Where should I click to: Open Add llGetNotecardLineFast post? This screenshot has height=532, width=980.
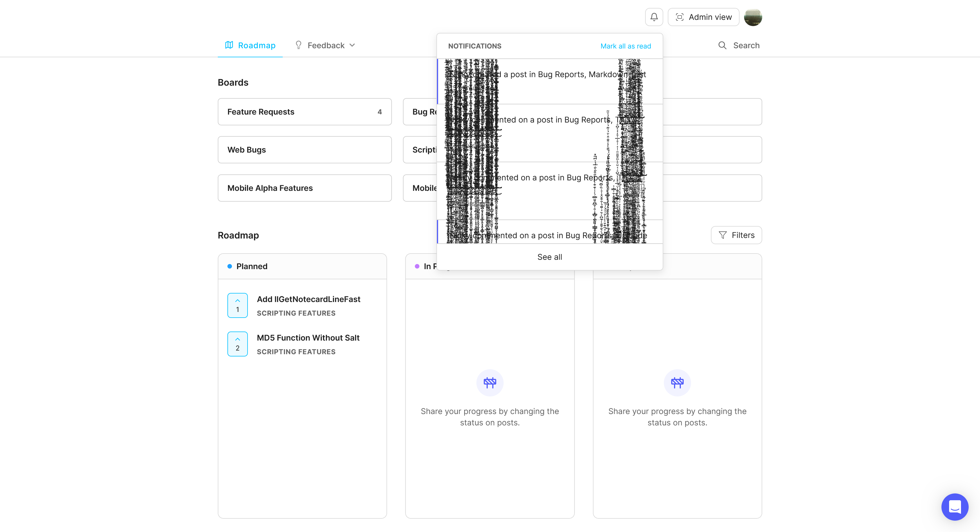(308, 299)
